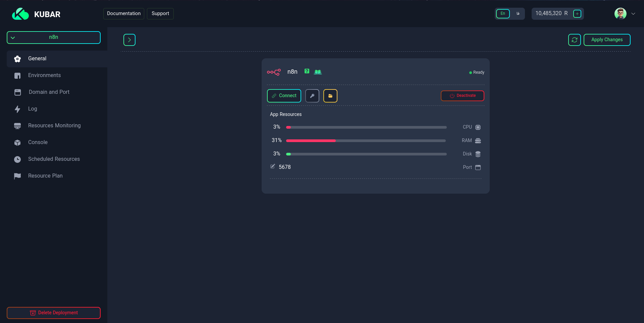The image size is (644, 323).
Task: Click the CPU chip icon
Action: [x=478, y=127]
